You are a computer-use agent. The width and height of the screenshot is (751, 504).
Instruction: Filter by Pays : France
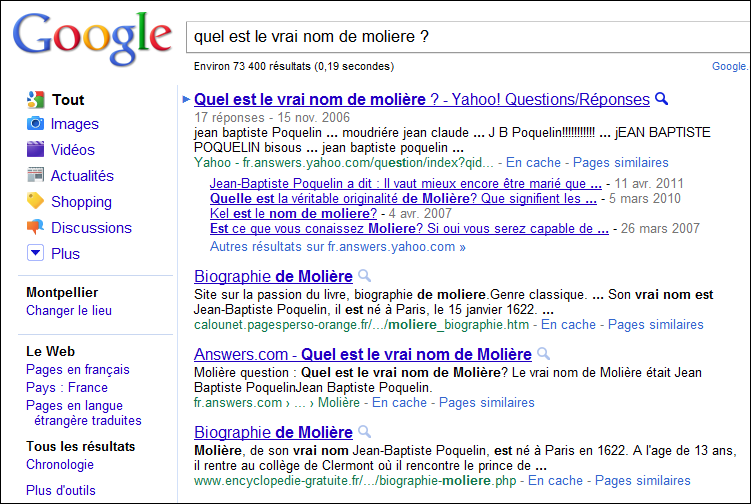(x=67, y=387)
